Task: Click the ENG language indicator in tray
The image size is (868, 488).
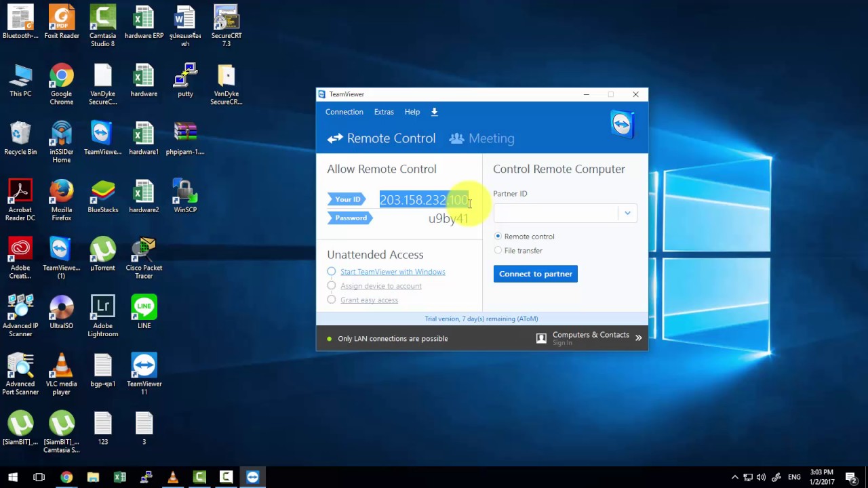Action: coord(795,477)
